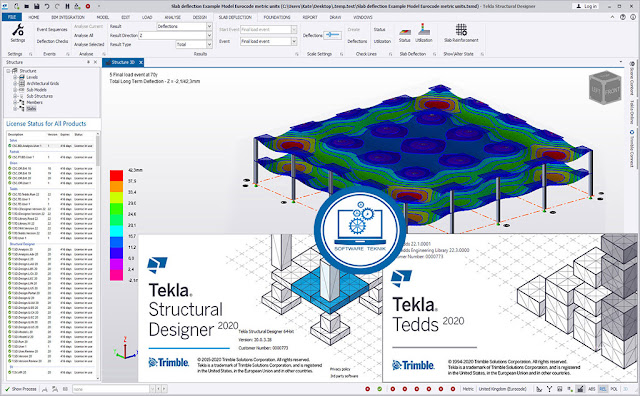This screenshot has height=396, width=640.
Task: Click the Redo arrow in quick access toolbar
Action: (57, 6)
